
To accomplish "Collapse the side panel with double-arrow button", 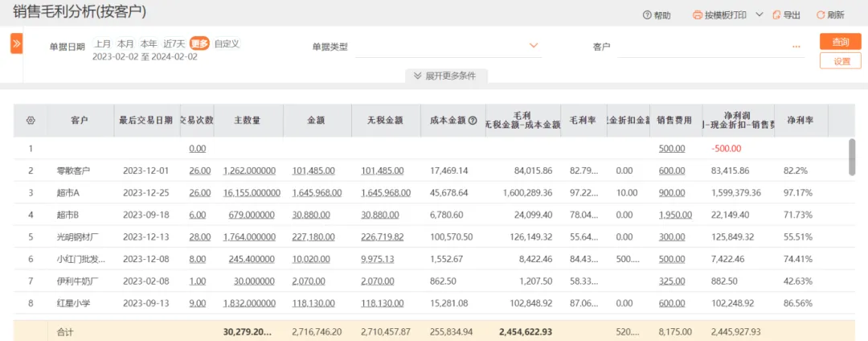I will click(16, 43).
